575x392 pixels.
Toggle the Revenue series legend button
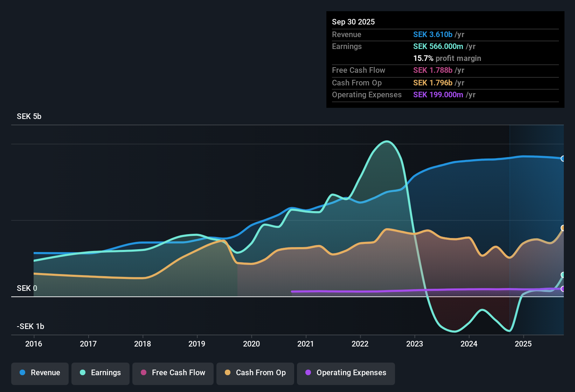40,373
